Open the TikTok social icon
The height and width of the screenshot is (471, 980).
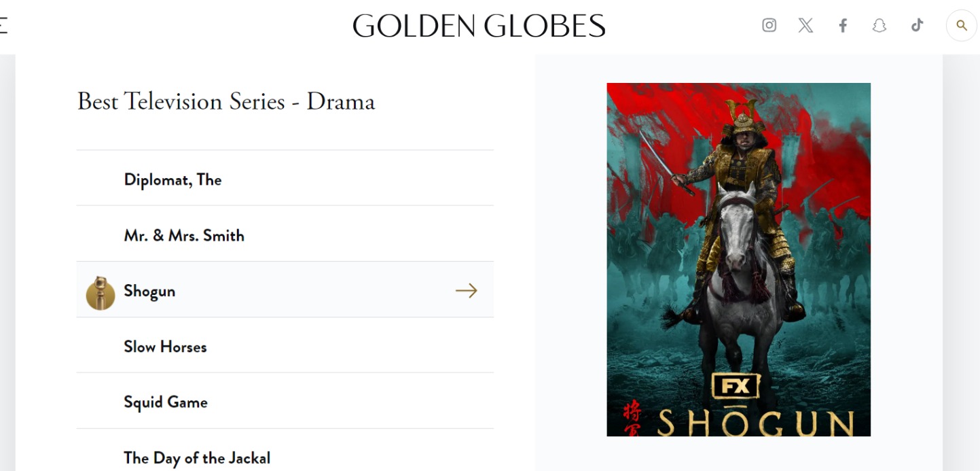tap(917, 25)
